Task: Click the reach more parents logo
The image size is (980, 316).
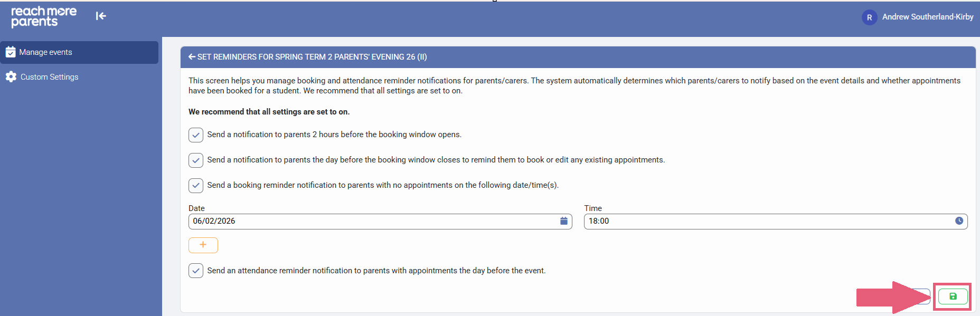Action: click(43, 16)
